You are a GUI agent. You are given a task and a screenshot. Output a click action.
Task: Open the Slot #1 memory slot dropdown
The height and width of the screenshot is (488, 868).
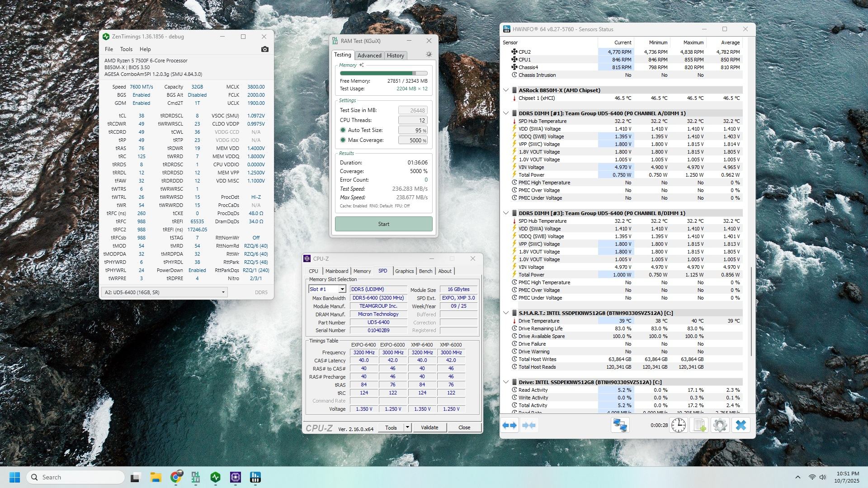coord(342,289)
